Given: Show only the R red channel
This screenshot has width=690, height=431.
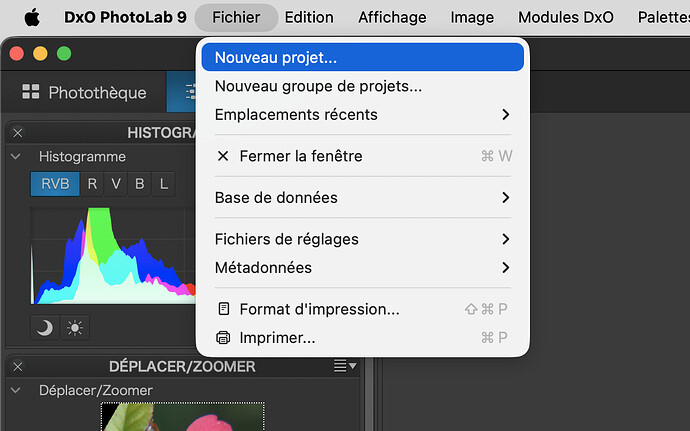Looking at the screenshot, I should [92, 184].
